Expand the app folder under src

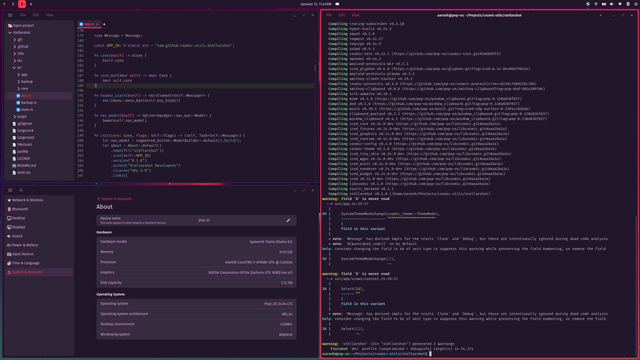(19, 75)
